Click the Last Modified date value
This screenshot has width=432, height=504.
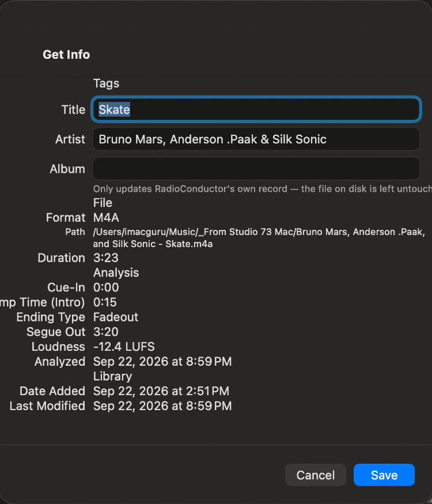162,406
